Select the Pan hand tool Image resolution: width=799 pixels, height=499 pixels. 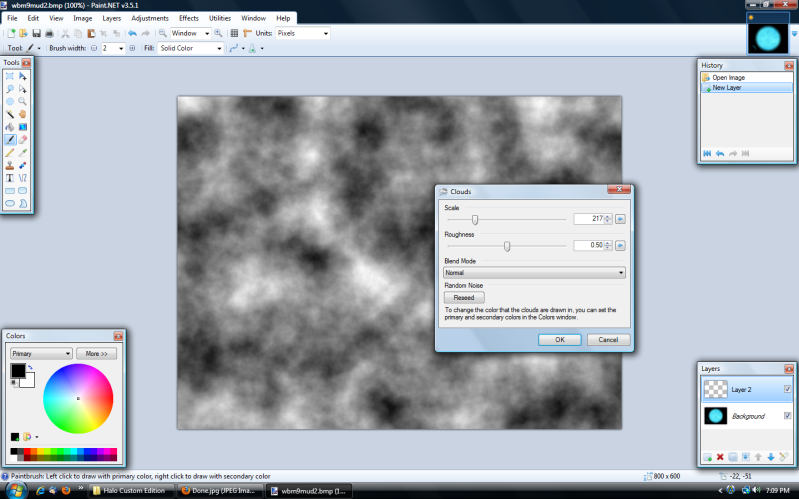tap(22, 114)
